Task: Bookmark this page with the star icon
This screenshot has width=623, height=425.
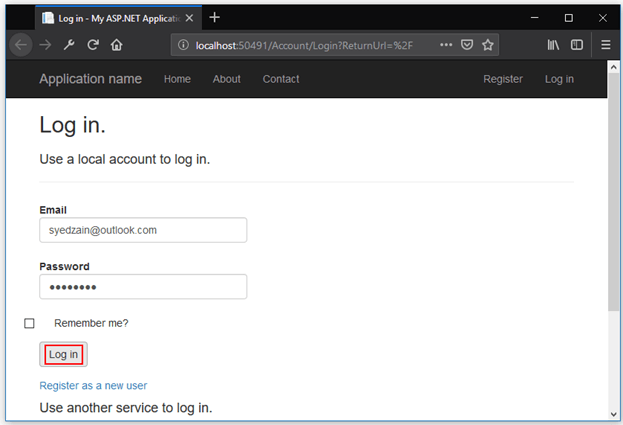Action: tap(488, 45)
